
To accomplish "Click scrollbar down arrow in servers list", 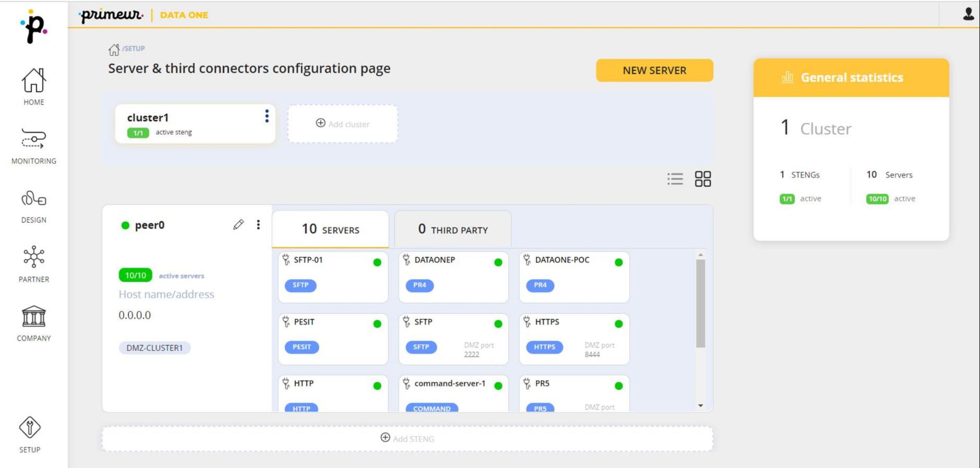I will click(x=701, y=406).
